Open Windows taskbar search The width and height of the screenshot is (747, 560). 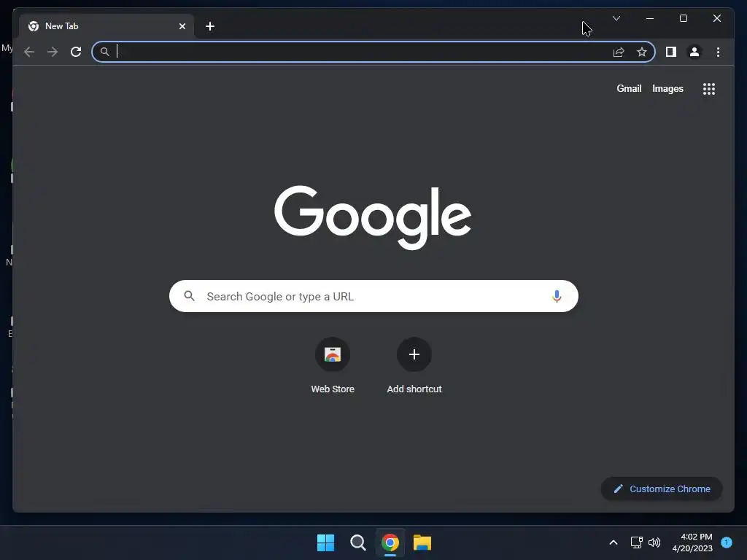click(357, 542)
